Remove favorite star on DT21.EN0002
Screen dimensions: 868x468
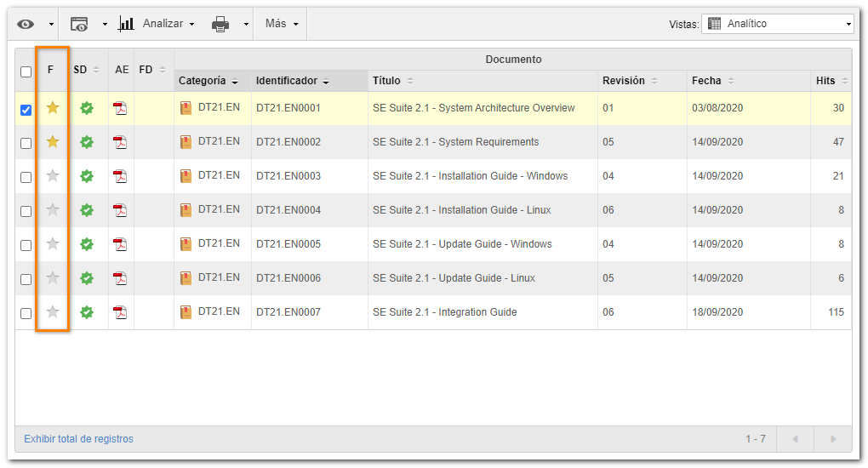coord(53,142)
